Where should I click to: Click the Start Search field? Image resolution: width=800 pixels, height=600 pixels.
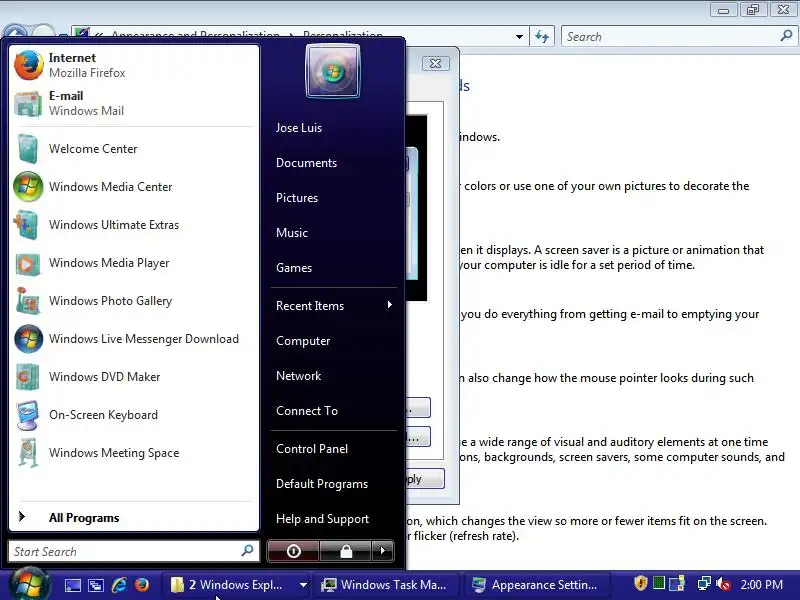click(134, 551)
